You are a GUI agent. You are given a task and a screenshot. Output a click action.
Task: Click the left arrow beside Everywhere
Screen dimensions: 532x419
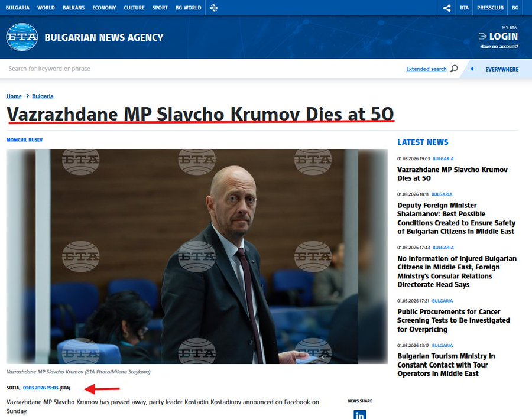472,69
